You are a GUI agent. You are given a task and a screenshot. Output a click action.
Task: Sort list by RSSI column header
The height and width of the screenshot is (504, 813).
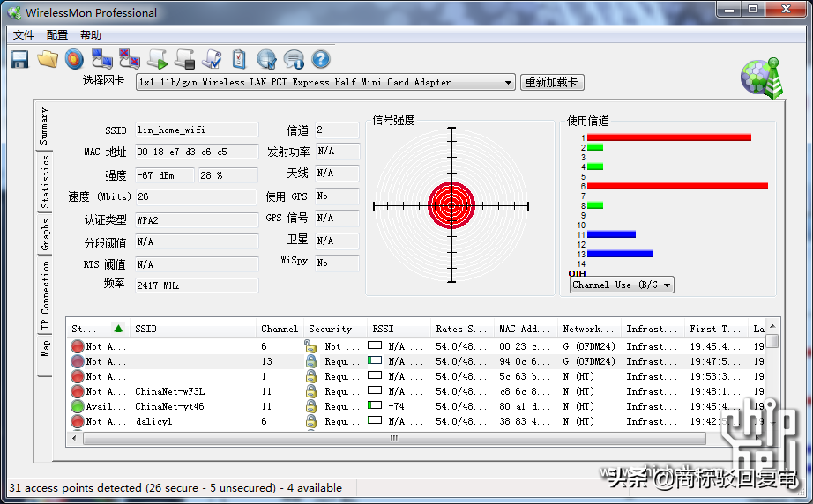pyautogui.click(x=399, y=329)
